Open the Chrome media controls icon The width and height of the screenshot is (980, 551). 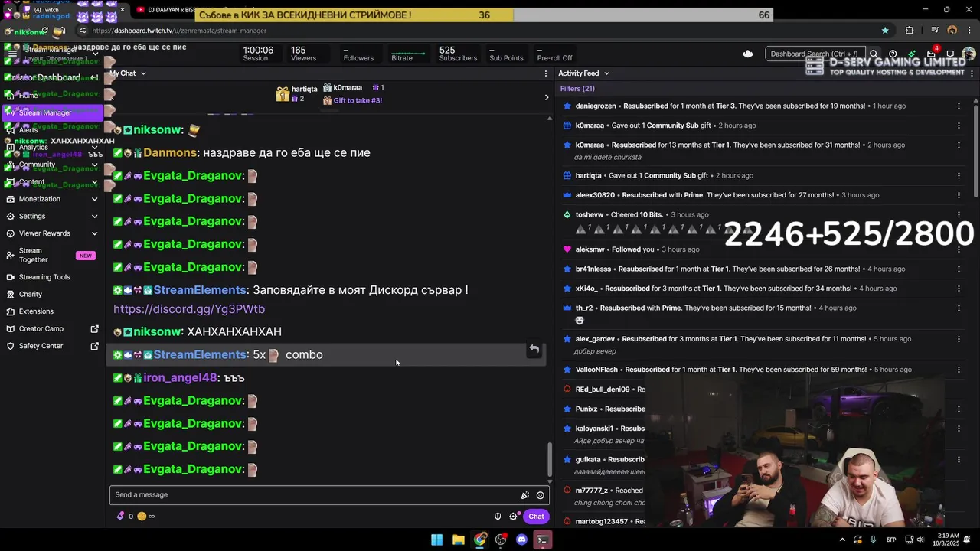pyautogui.click(x=935, y=31)
